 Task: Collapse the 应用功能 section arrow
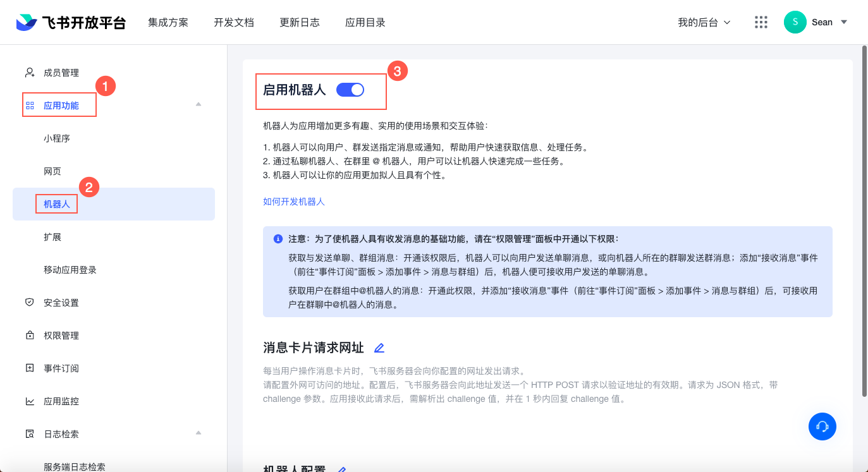click(x=199, y=104)
